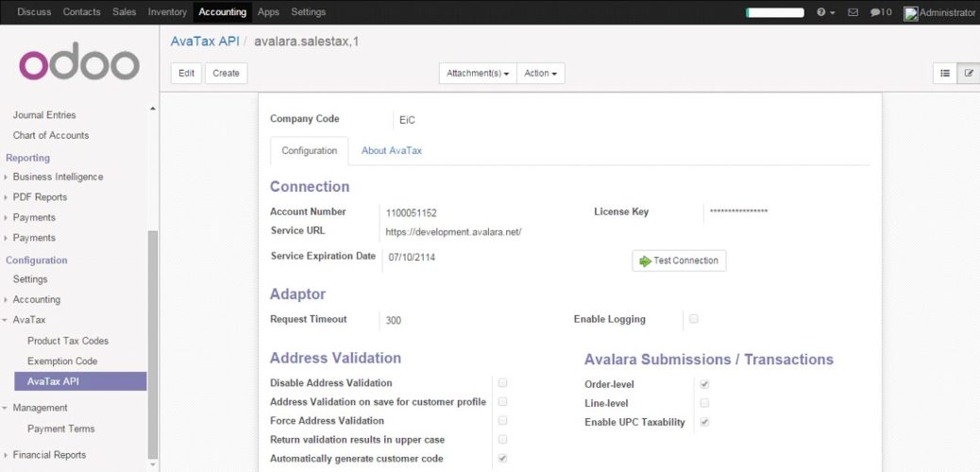Click the progress bar in top bar

775,12
